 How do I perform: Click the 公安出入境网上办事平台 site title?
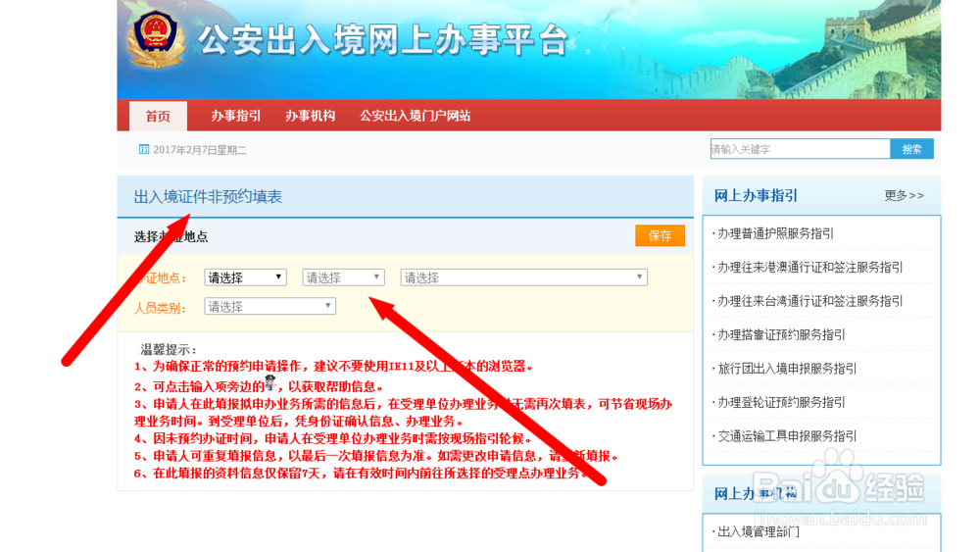[x=383, y=40]
